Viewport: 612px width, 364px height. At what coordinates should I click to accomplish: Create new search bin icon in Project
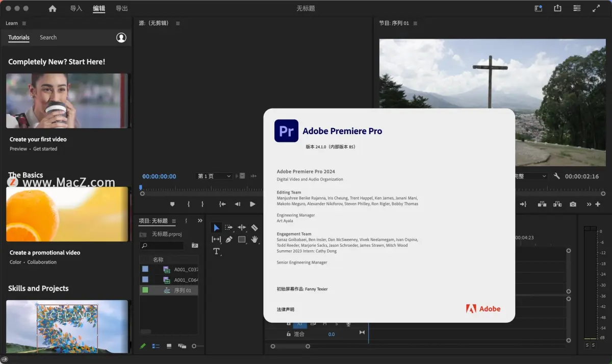tap(194, 245)
